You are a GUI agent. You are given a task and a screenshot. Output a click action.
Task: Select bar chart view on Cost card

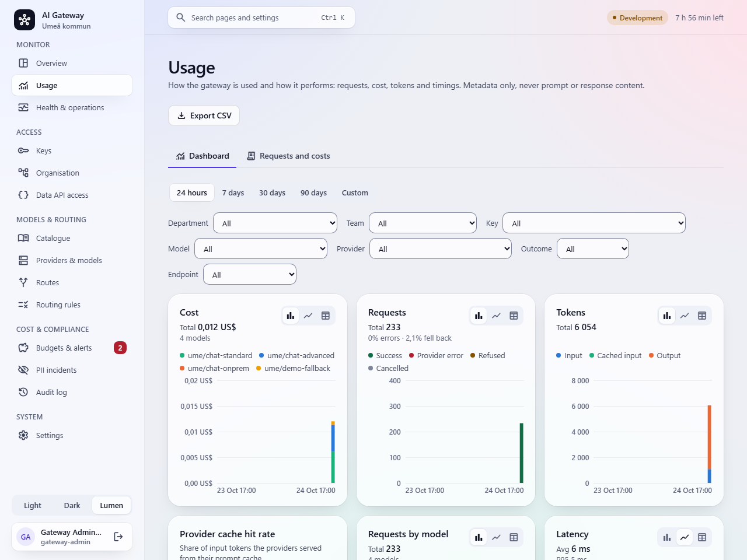click(290, 316)
